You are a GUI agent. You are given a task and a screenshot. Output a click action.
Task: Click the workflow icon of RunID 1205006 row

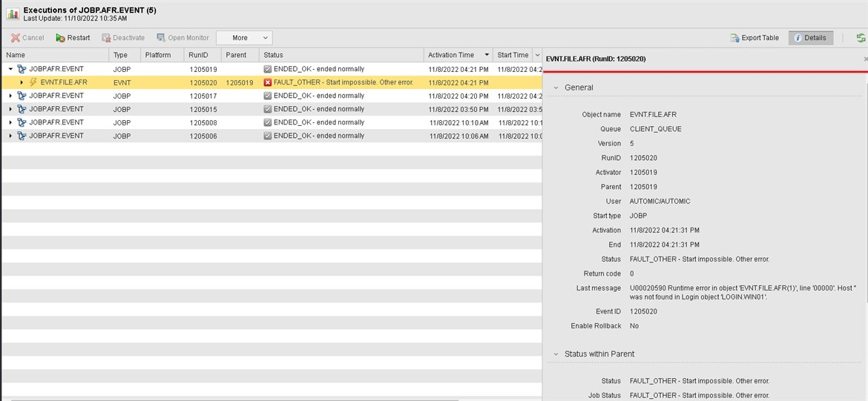click(22, 136)
